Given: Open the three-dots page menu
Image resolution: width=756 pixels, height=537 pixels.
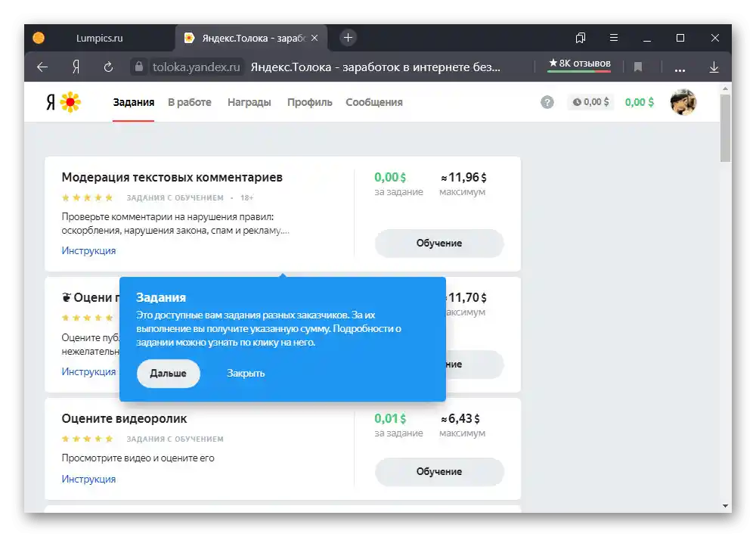Looking at the screenshot, I should (680, 70).
